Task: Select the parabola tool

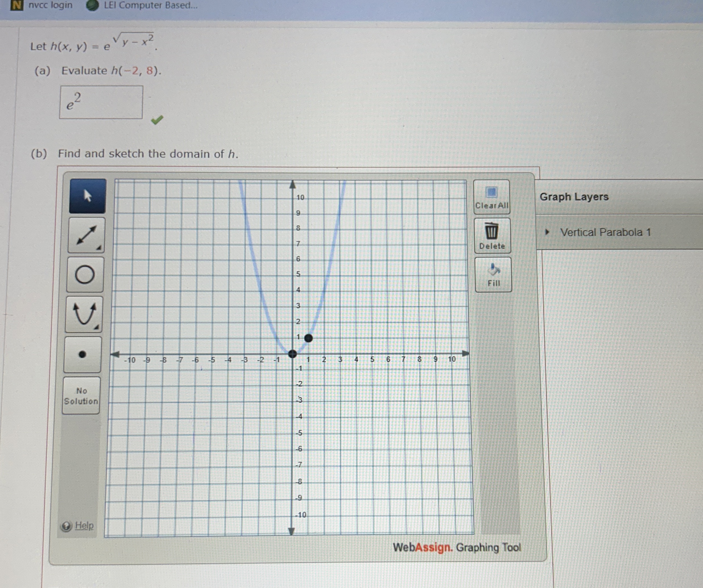Action: [x=84, y=314]
